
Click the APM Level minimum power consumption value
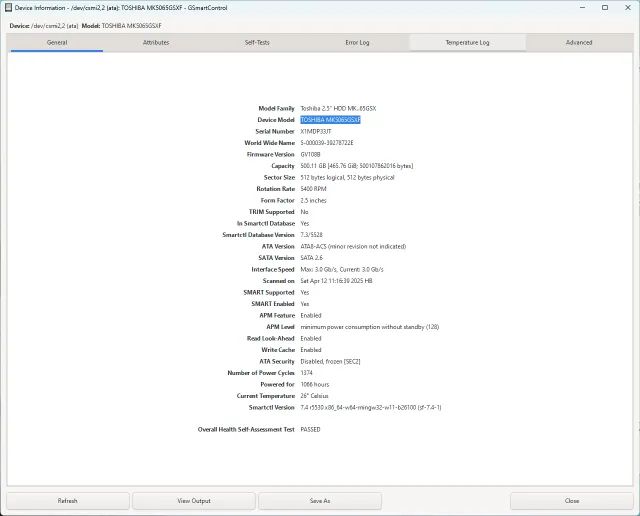[370, 327]
